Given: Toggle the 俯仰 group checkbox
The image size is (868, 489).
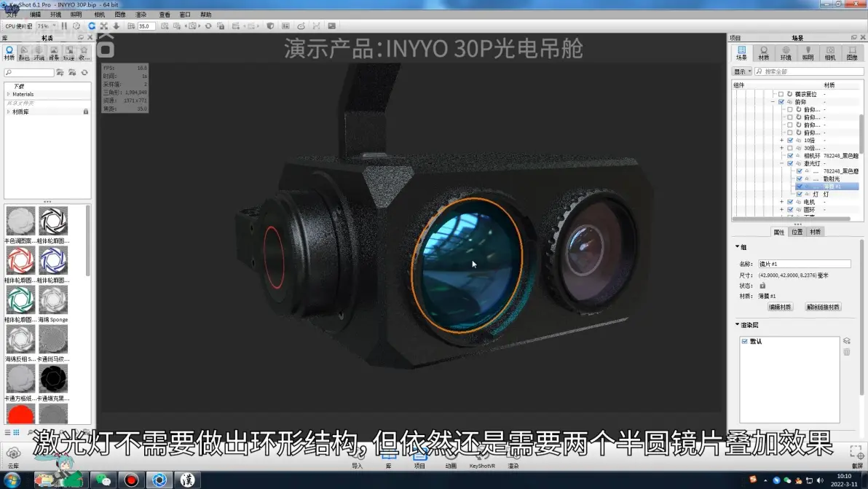Looking at the screenshot, I should coord(781,102).
